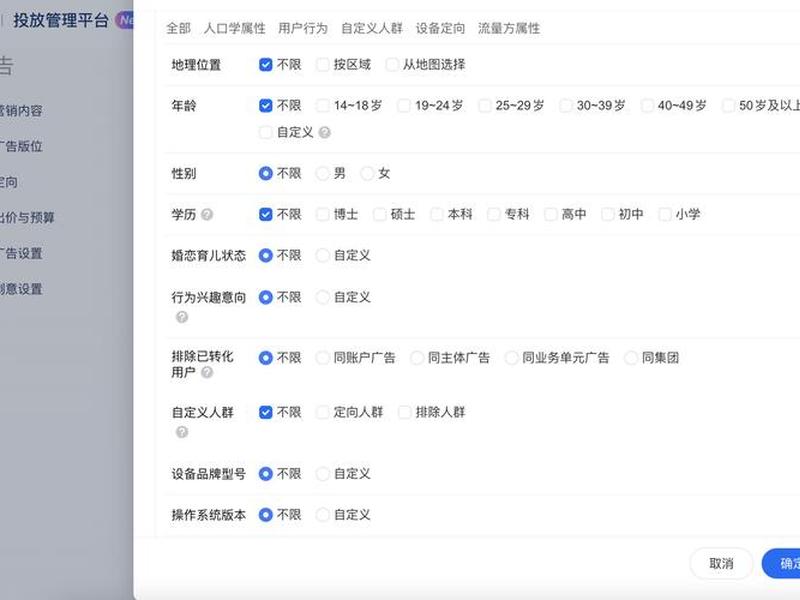
Task: Open the 设备定向 tab
Action: [x=440, y=28]
